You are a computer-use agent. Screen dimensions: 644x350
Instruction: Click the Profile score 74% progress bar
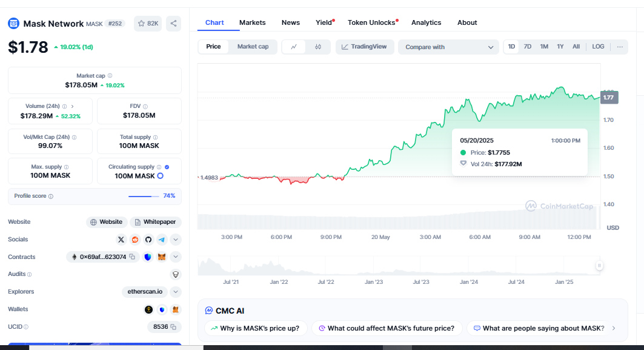(144, 196)
